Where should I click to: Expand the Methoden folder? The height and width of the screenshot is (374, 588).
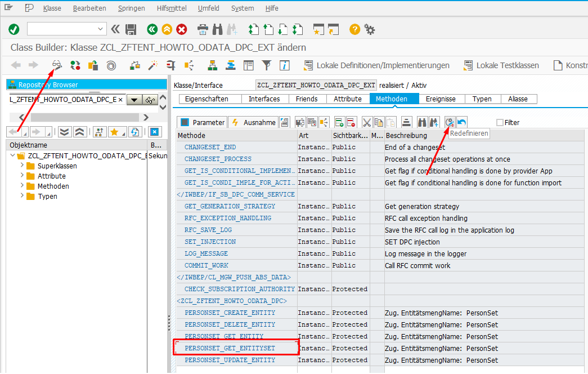pyautogui.click(x=22, y=185)
